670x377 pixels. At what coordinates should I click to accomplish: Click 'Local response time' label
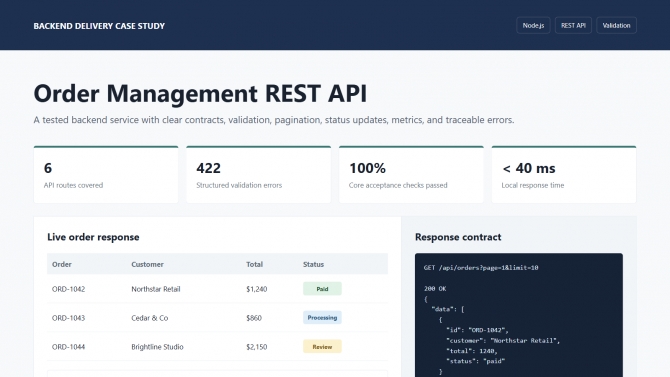532,185
